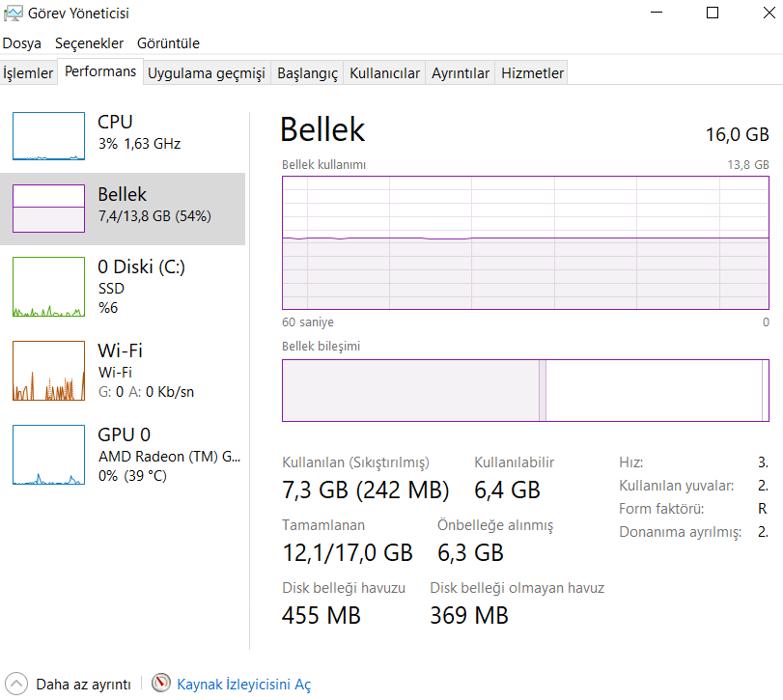Open Kaynak İzleyicisini Aç link
Image resolution: width=783 pixels, height=700 pixels.
click(243, 685)
